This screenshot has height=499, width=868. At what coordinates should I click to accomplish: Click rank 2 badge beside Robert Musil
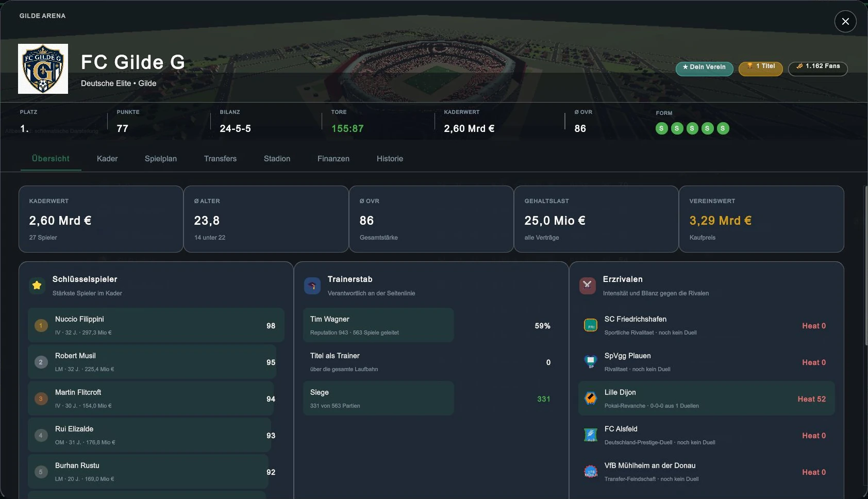(41, 362)
